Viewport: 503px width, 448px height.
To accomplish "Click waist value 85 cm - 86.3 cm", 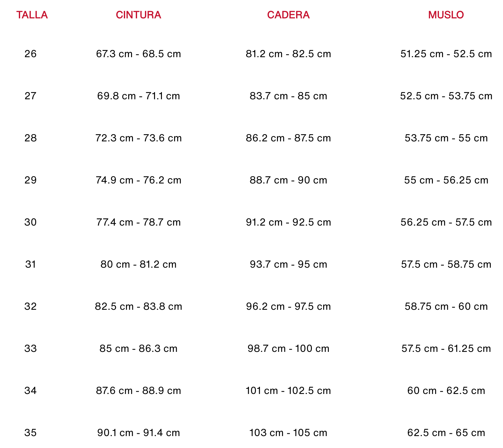I will click(x=139, y=348).
